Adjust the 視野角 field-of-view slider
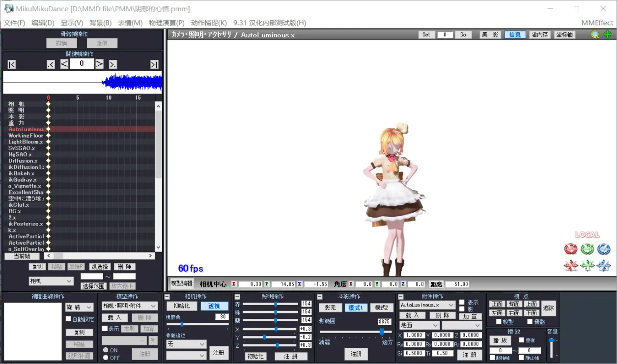The height and width of the screenshot is (364, 617). pyautogui.click(x=197, y=324)
